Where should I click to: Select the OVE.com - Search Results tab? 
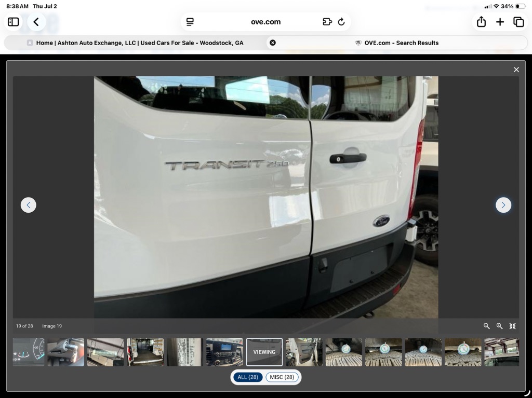click(397, 43)
